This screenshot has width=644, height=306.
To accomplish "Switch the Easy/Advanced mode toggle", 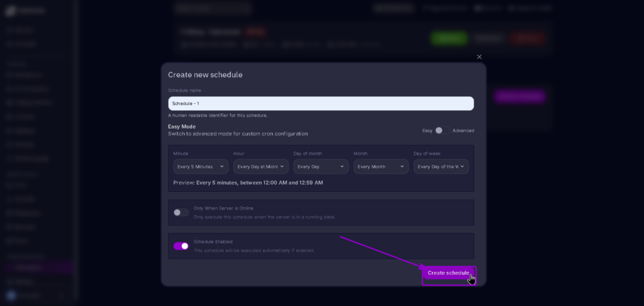I will tap(442, 130).
